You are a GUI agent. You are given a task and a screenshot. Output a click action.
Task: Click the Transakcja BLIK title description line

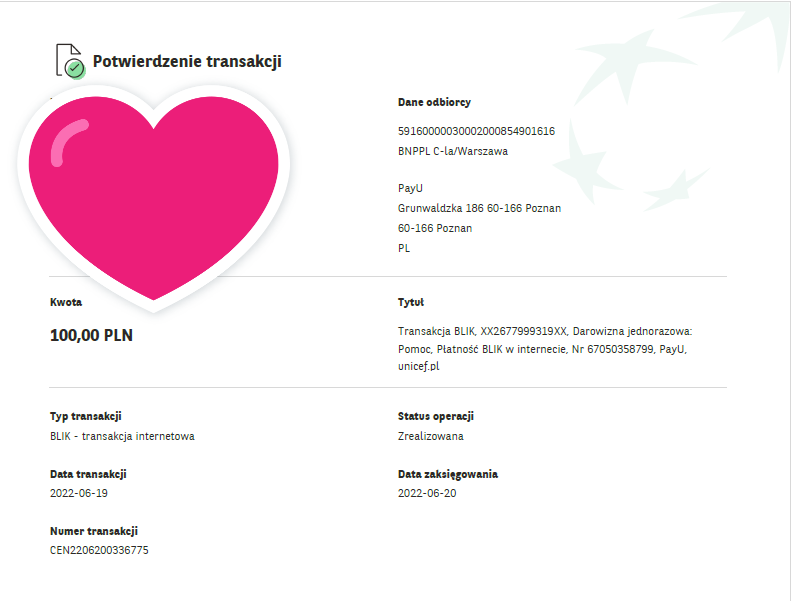click(545, 332)
